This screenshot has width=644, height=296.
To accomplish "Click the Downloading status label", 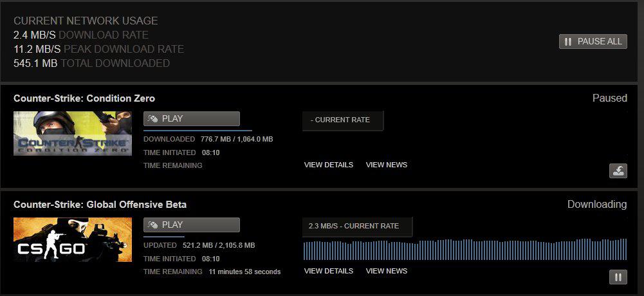I will pyautogui.click(x=597, y=205).
